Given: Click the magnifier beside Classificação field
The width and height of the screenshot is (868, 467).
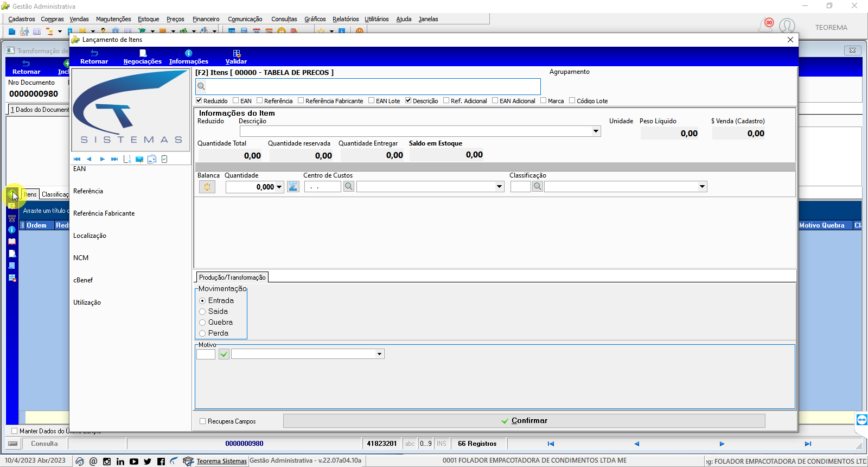Looking at the screenshot, I should tap(537, 187).
